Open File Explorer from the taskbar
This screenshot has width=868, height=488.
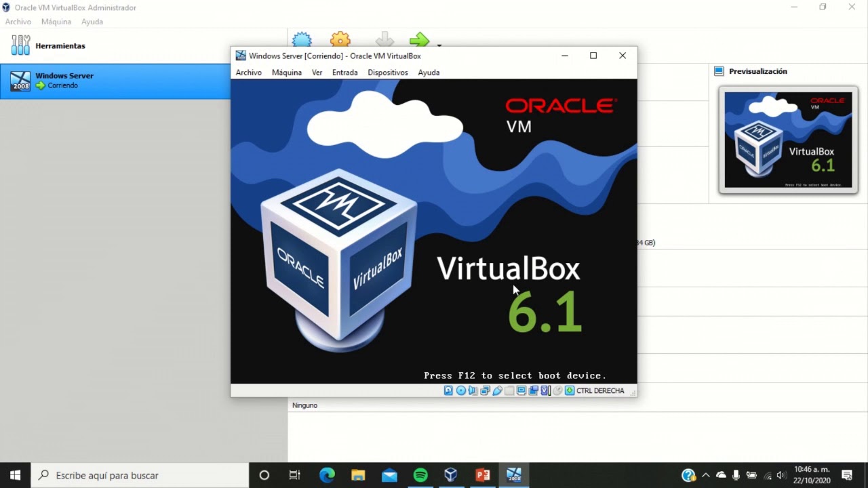coord(358,475)
